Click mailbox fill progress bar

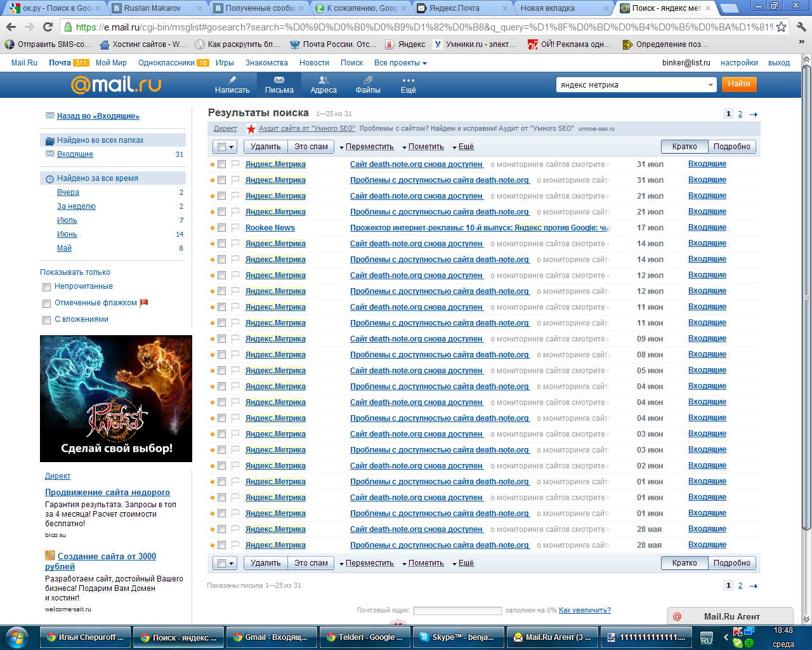[457, 611]
